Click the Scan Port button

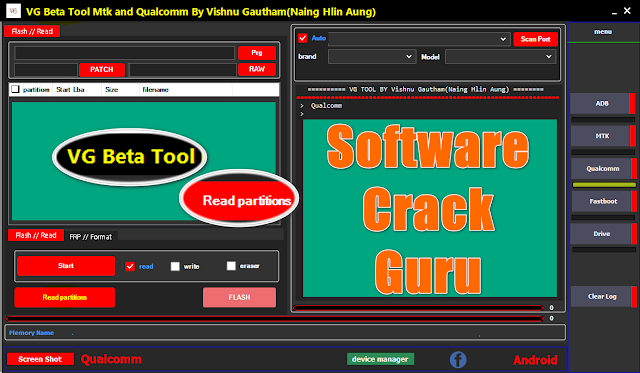click(536, 39)
